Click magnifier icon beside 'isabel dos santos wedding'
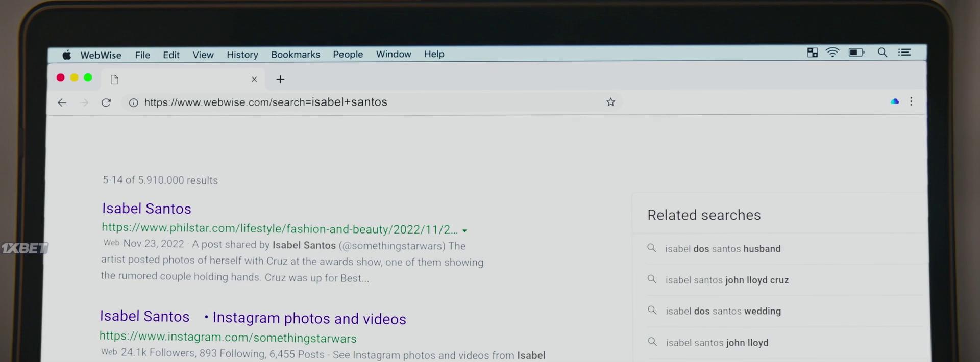The height and width of the screenshot is (362, 980). [x=652, y=310]
